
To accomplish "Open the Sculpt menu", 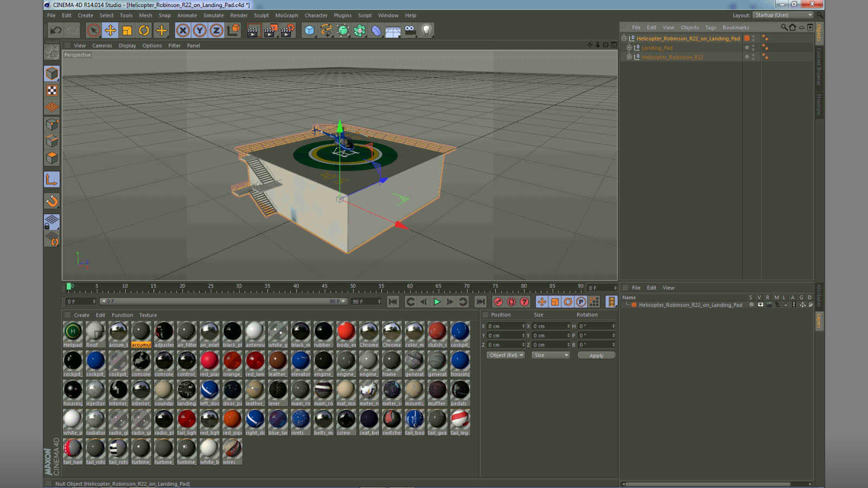I will (261, 16).
